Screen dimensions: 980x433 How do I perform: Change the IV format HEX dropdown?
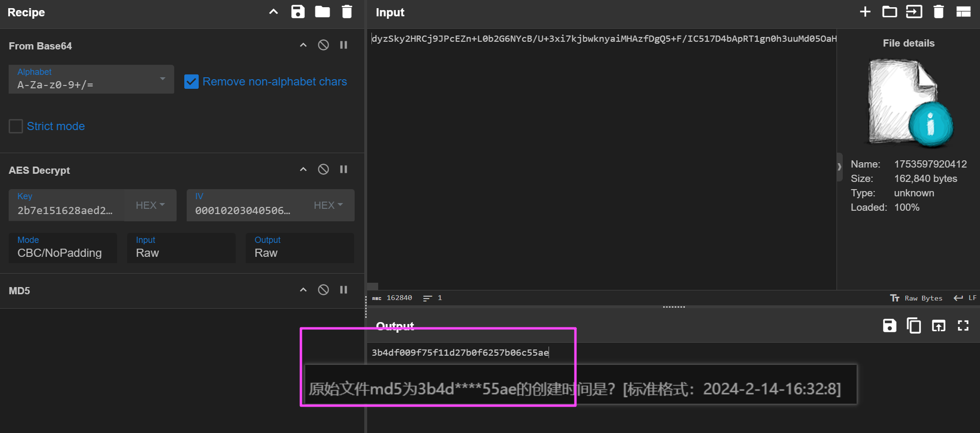pos(329,205)
